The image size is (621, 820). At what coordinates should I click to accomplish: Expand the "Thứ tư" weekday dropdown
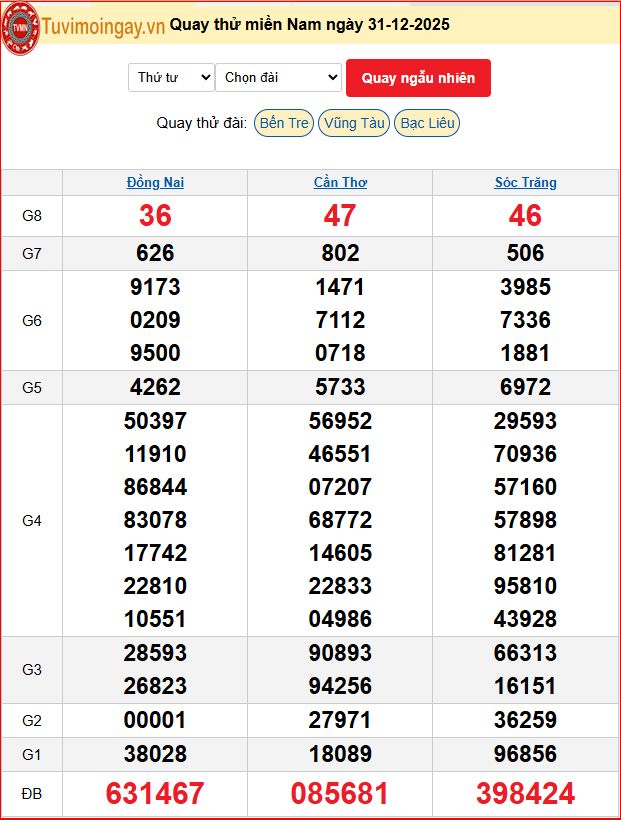(171, 78)
